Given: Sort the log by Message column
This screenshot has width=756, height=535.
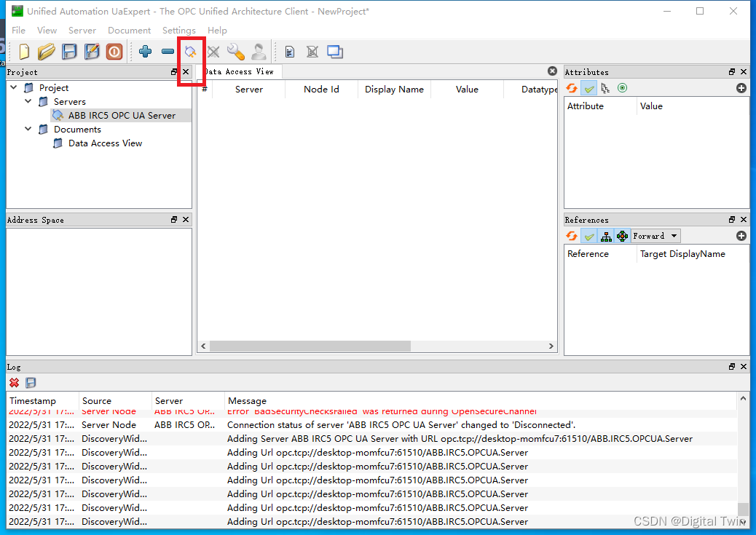Looking at the screenshot, I should pyautogui.click(x=480, y=401).
